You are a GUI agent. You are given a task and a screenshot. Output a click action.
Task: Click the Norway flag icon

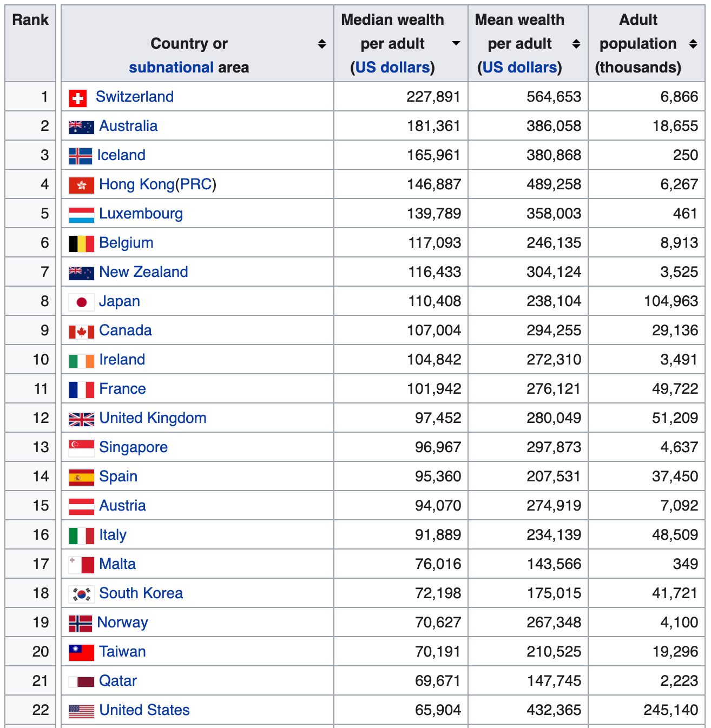pos(80,624)
